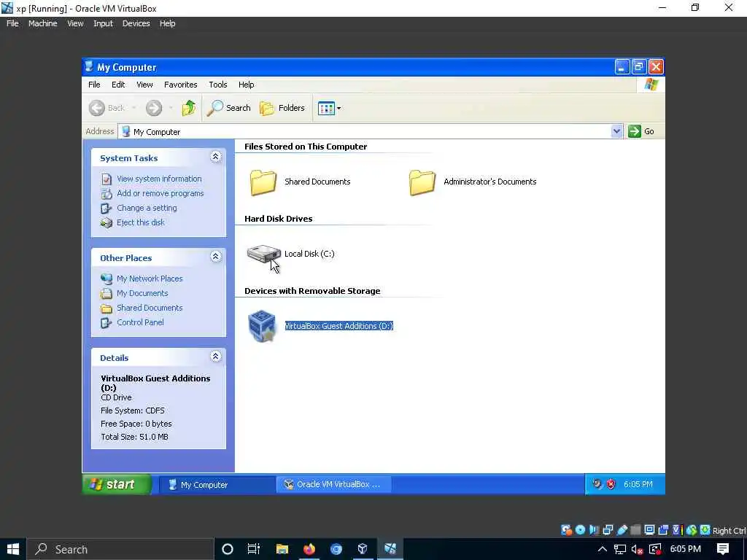Open VirtualBox Devices menu

pos(136,23)
